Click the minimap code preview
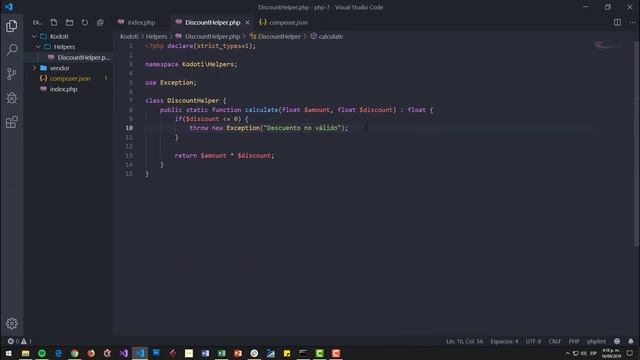 [608, 45]
